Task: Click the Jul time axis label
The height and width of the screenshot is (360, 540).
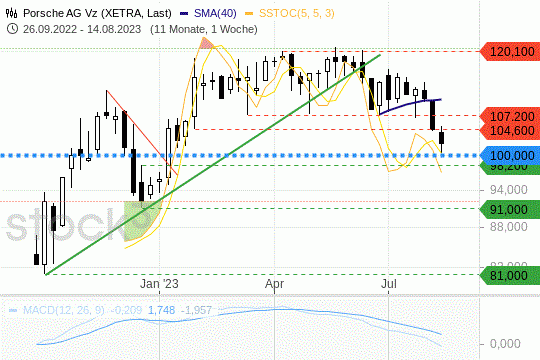Action: coord(389,284)
